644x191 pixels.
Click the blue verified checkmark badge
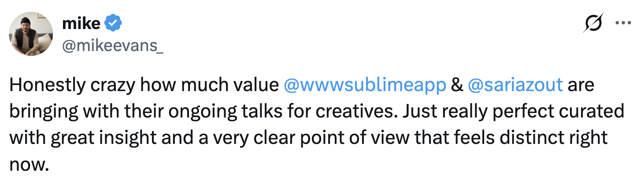[114, 23]
